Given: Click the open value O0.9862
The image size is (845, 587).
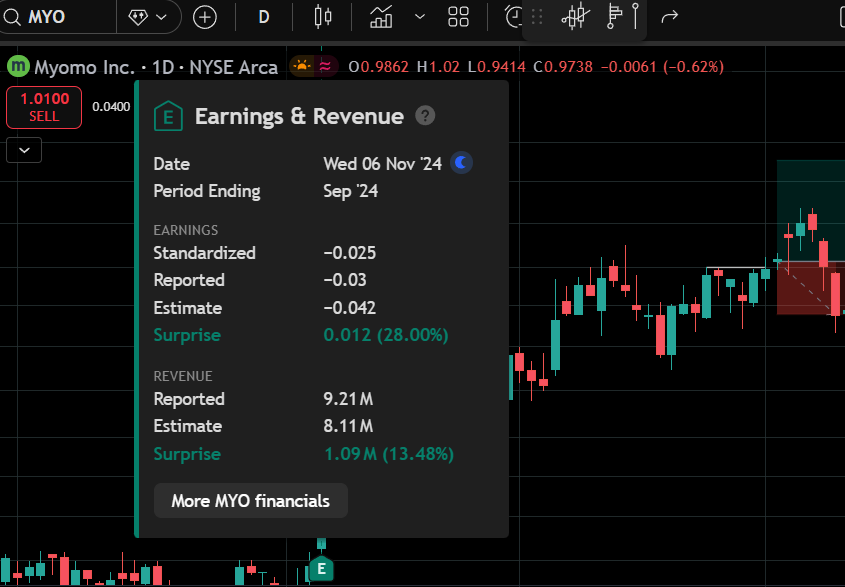Looking at the screenshot, I should [x=379, y=67].
